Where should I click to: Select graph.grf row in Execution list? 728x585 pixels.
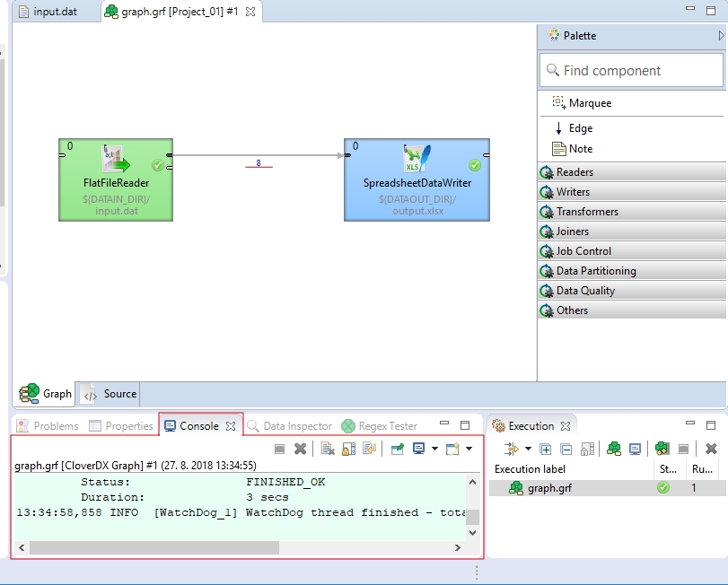pos(608,487)
